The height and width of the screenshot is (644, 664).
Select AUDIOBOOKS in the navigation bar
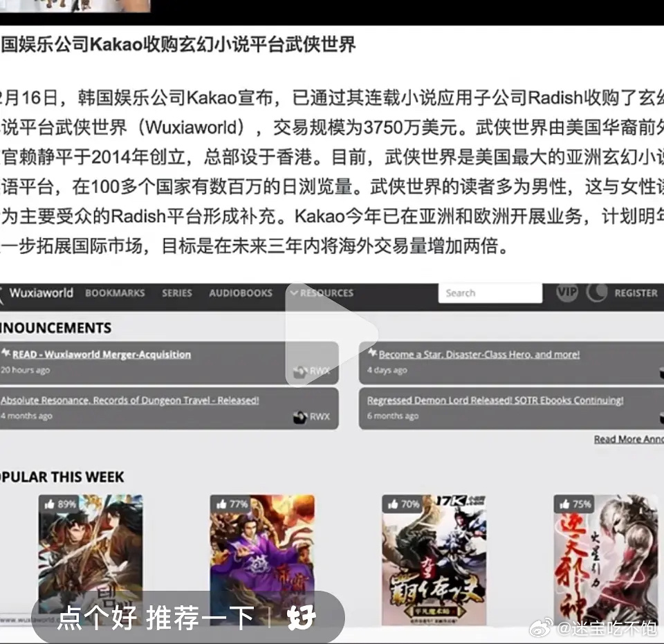tap(241, 293)
